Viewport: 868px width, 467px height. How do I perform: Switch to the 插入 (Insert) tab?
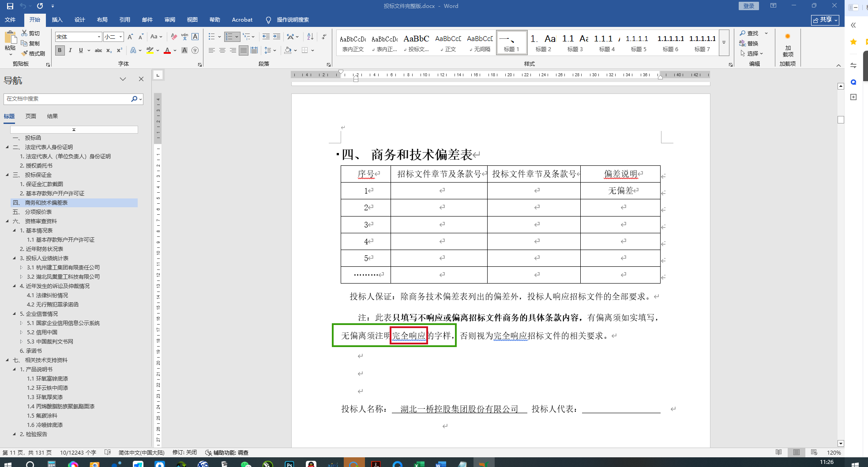(57, 20)
